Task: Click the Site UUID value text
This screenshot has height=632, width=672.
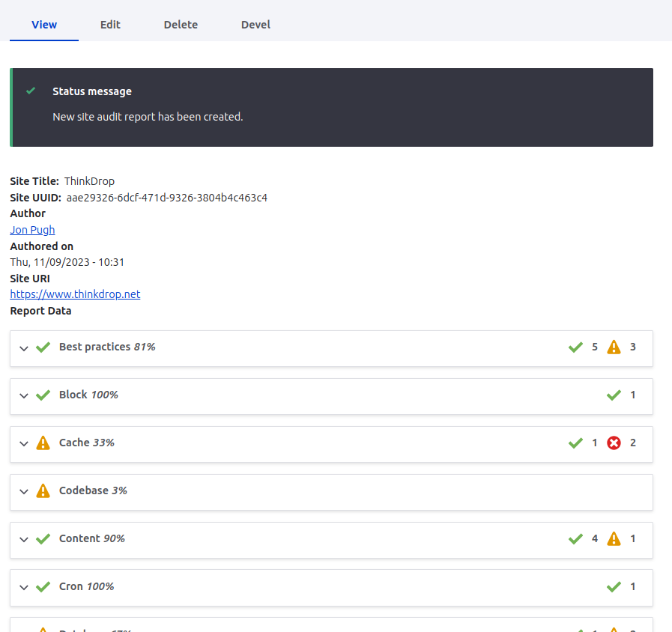Action: pyautogui.click(x=166, y=197)
